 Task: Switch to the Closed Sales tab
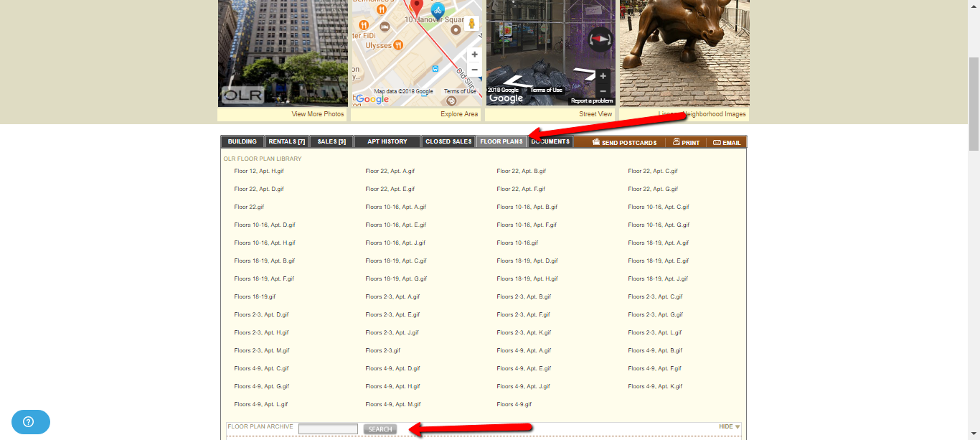[x=448, y=141]
